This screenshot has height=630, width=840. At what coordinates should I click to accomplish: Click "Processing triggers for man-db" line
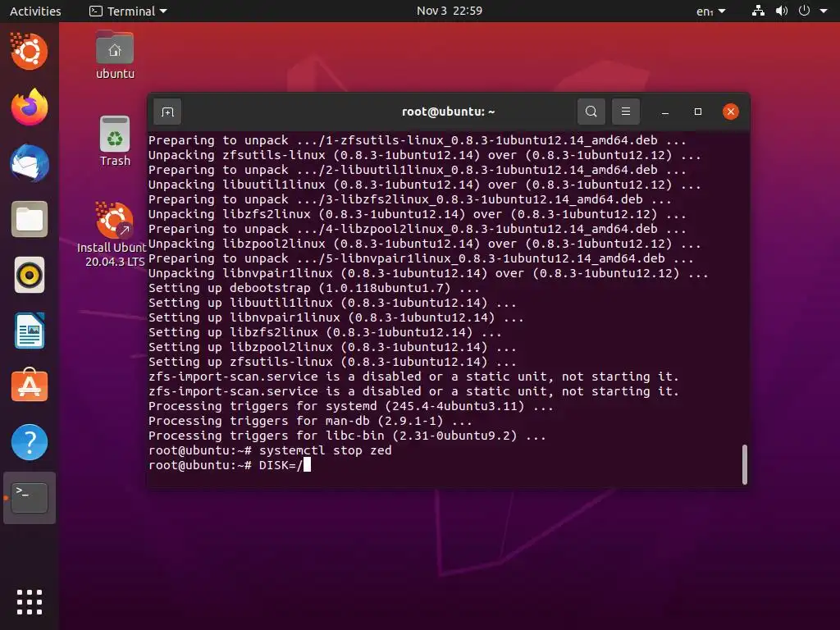pos(310,421)
